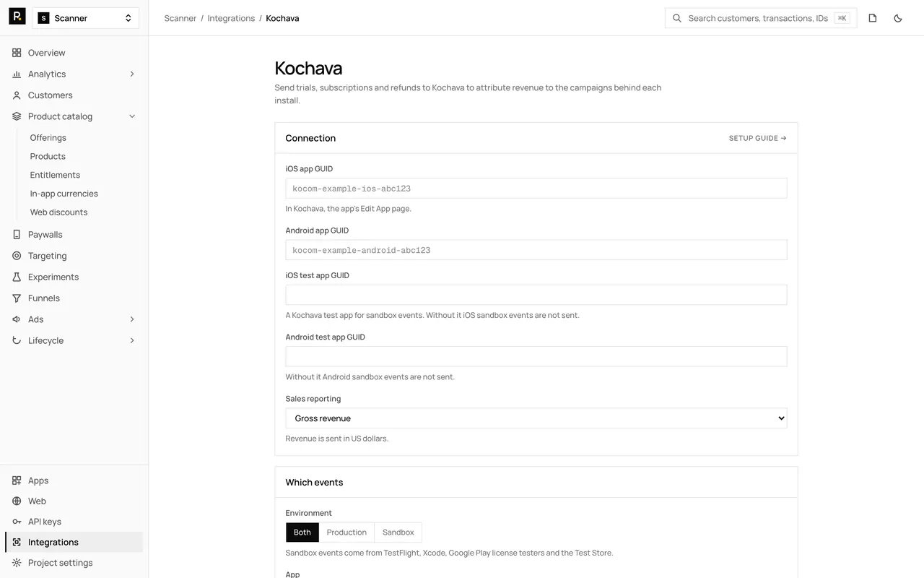Click the Customers person icon

click(x=17, y=95)
